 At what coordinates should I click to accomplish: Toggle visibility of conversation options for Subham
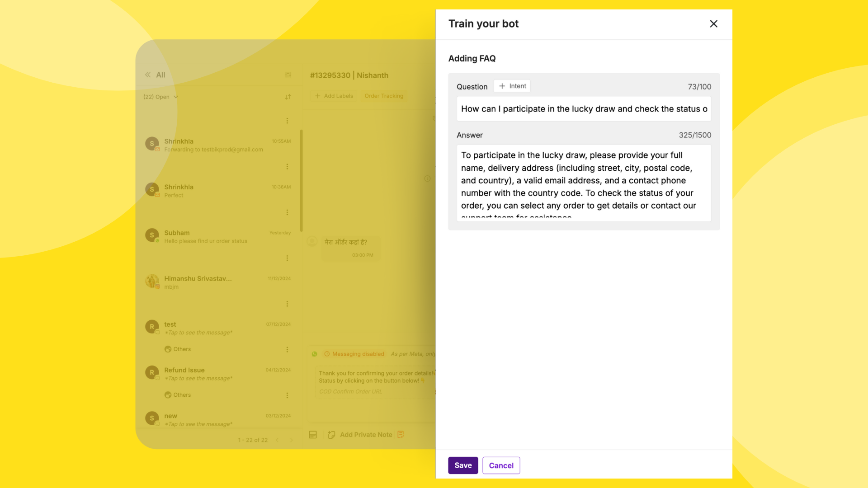pos(286,258)
